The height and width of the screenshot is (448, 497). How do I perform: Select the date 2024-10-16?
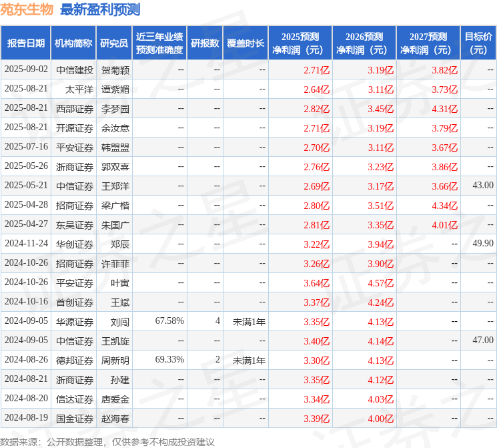coord(26,301)
